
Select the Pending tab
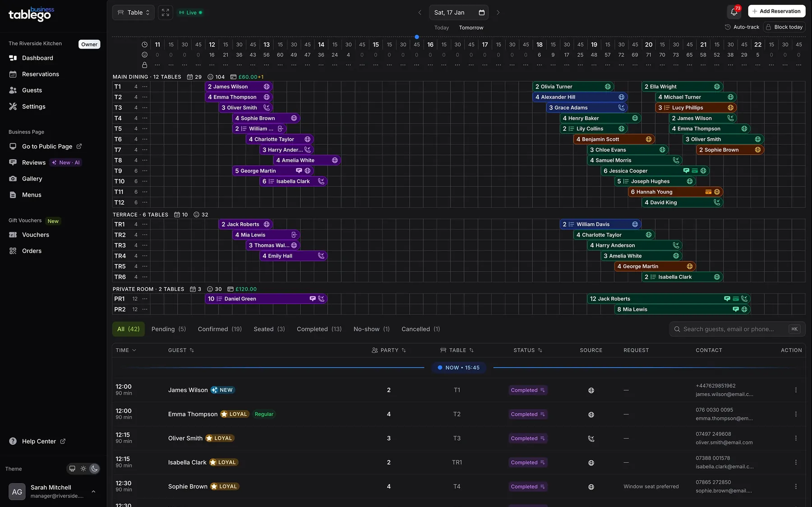point(169,329)
